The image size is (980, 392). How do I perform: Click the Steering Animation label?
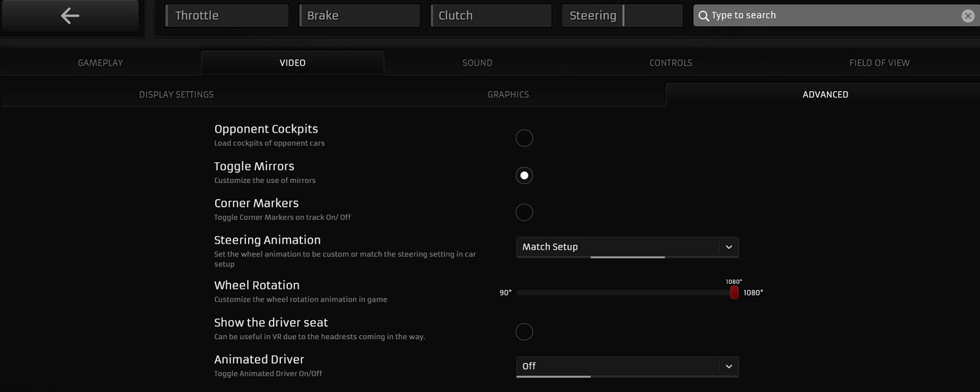267,240
